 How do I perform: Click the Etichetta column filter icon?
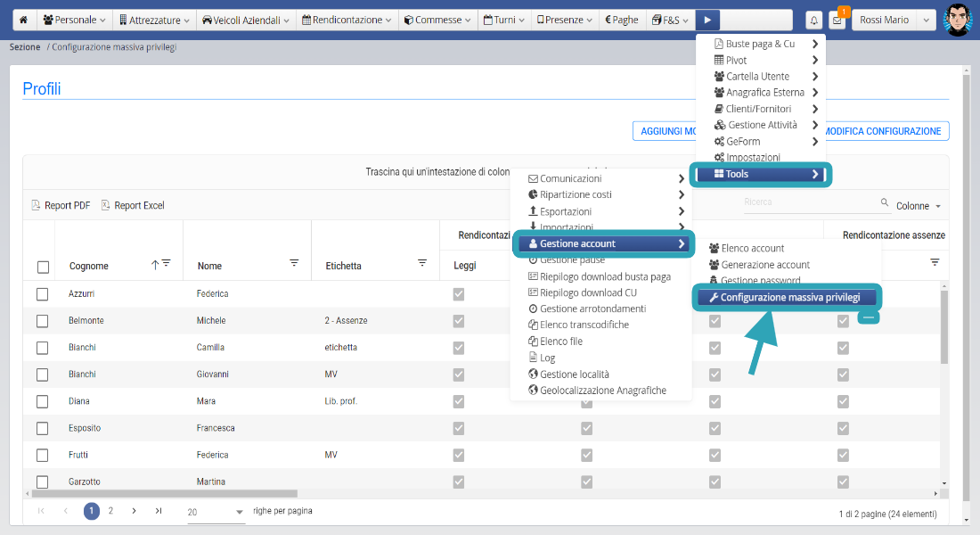tap(422, 263)
